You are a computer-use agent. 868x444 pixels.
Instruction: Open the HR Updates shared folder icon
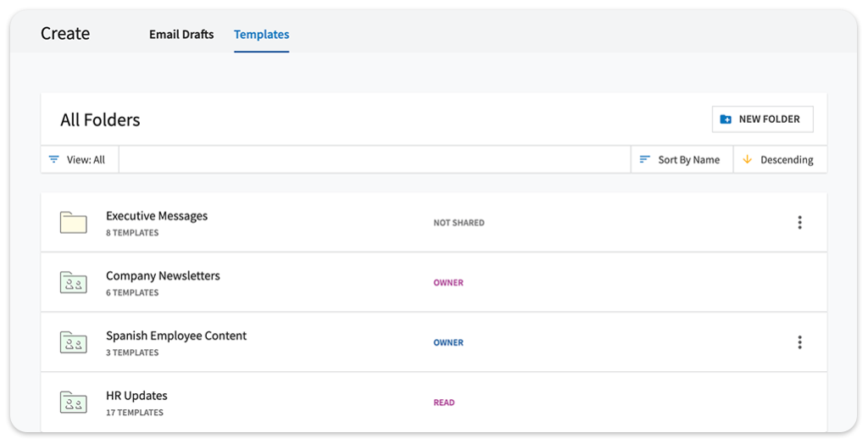(74, 402)
